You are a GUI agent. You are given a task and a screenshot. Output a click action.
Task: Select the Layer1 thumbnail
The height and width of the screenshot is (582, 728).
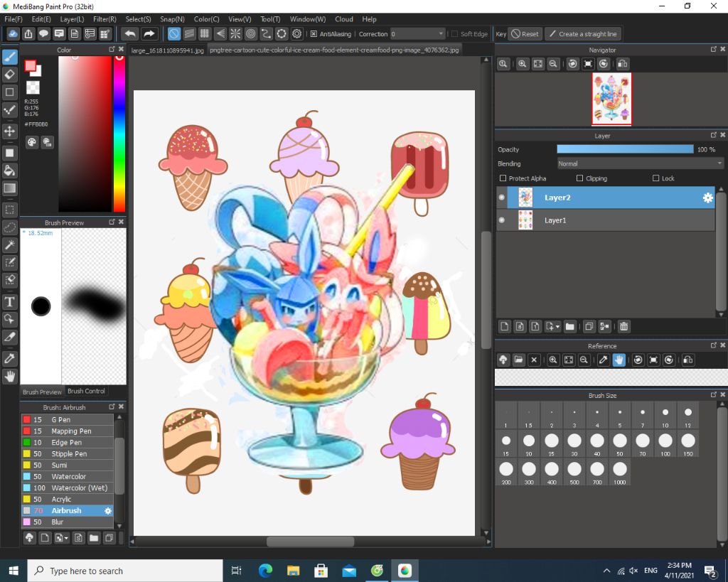click(525, 220)
